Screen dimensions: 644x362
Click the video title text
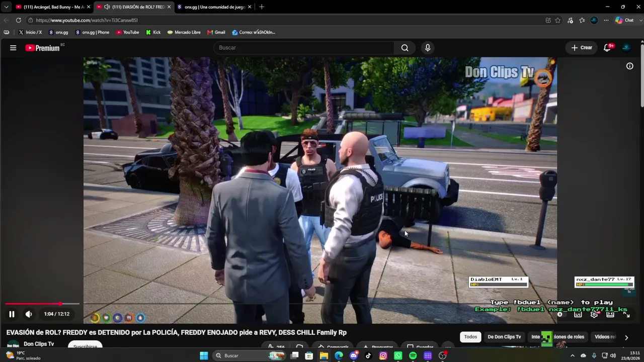click(x=176, y=332)
